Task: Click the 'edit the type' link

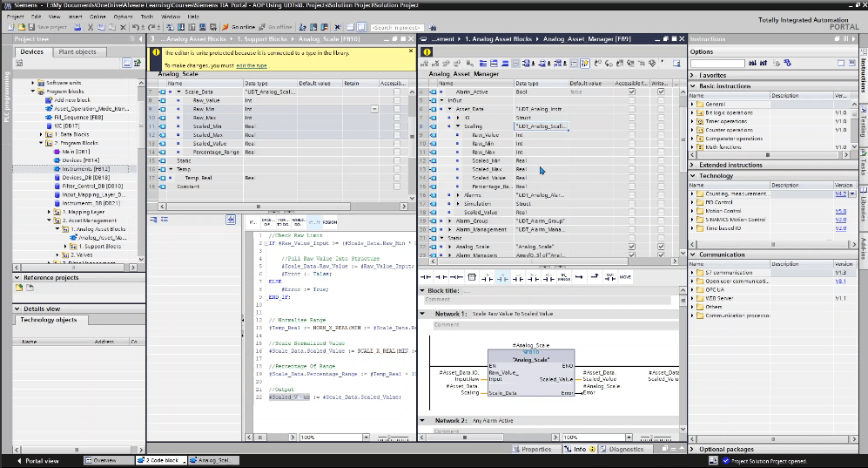Action: tap(252, 66)
